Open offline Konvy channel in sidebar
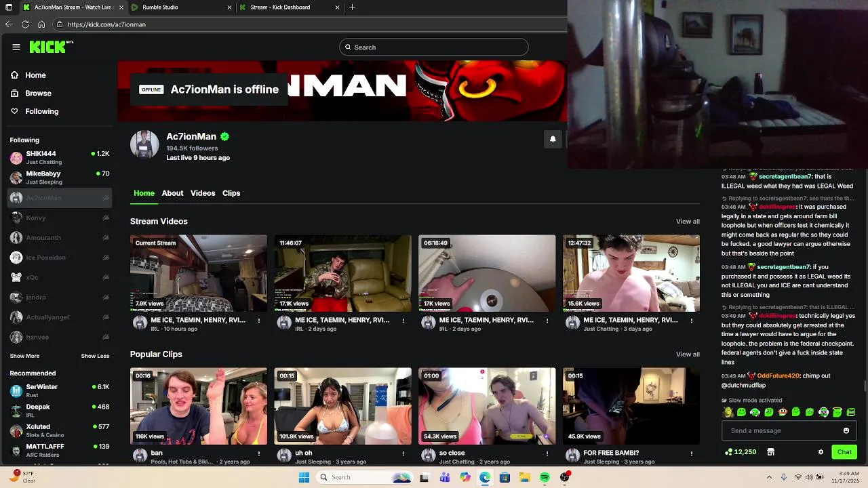This screenshot has height=488, width=868. (60, 218)
